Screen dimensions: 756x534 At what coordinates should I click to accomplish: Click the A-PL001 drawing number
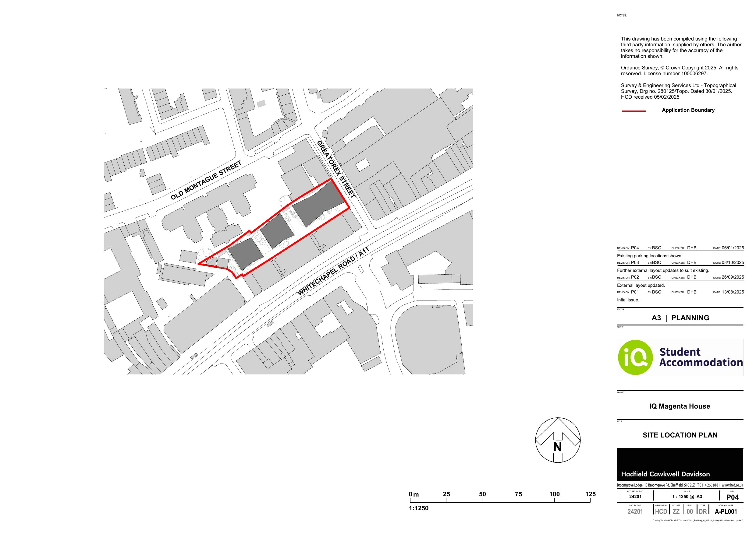pos(726,512)
